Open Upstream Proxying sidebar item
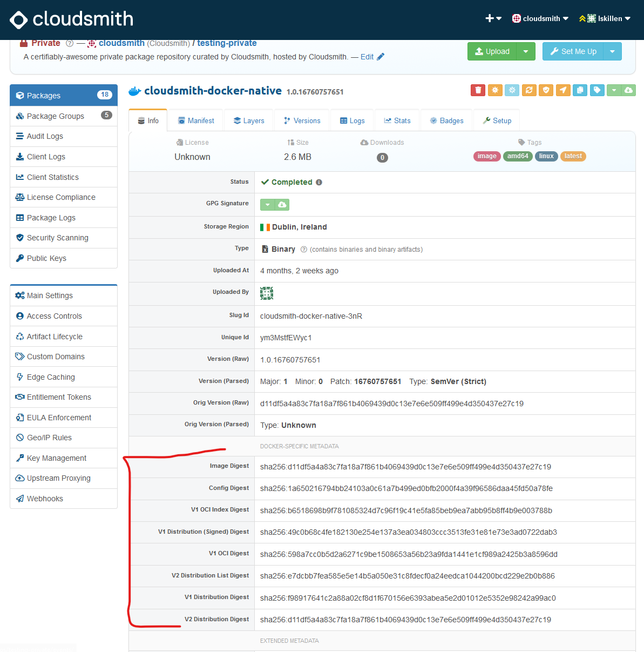This screenshot has height=652, width=644. [64, 478]
